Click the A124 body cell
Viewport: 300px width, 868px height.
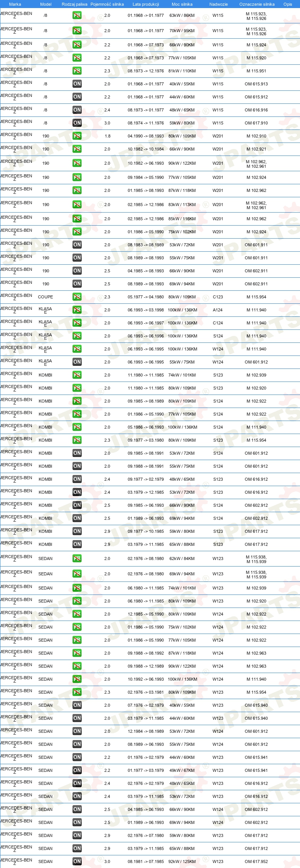coord(218,310)
